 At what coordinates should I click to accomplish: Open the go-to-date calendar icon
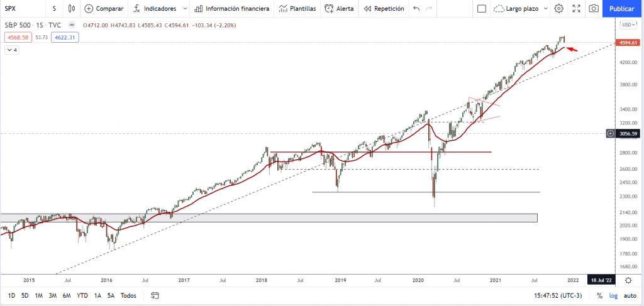155,295
